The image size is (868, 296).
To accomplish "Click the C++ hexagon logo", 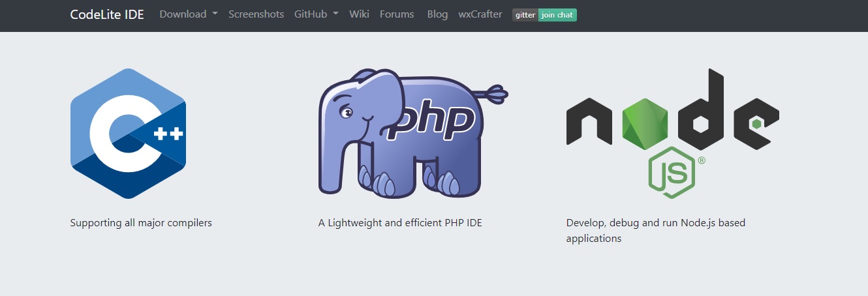I will 128,133.
